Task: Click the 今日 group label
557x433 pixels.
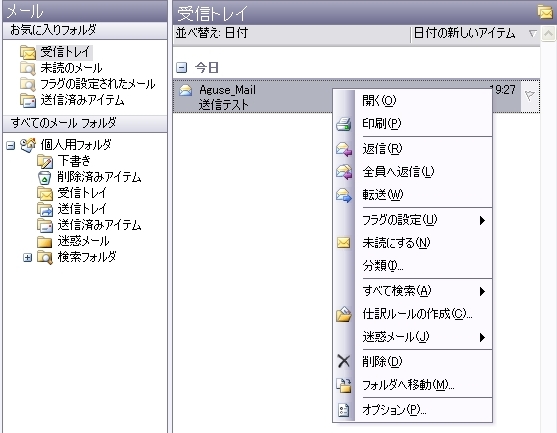Action: (206, 67)
